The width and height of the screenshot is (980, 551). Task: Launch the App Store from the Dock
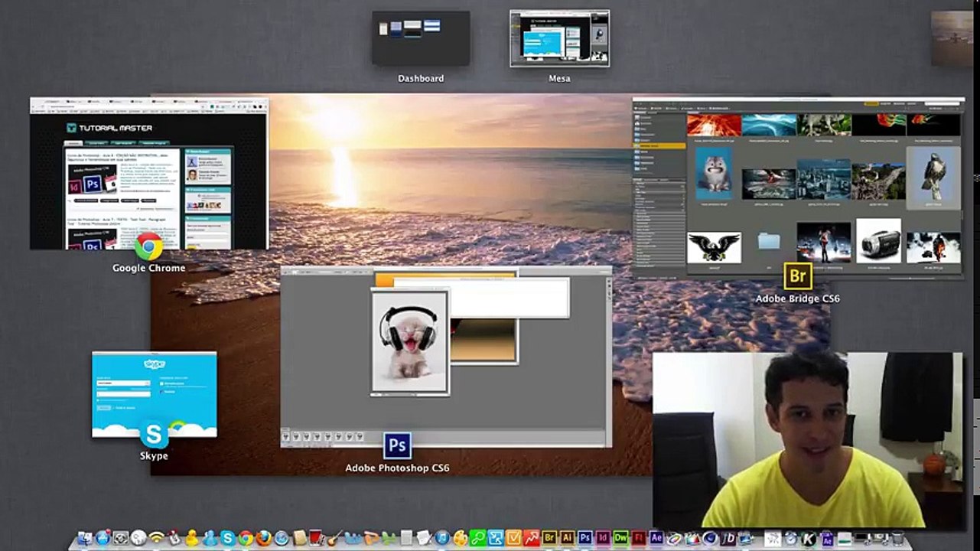[x=103, y=538]
